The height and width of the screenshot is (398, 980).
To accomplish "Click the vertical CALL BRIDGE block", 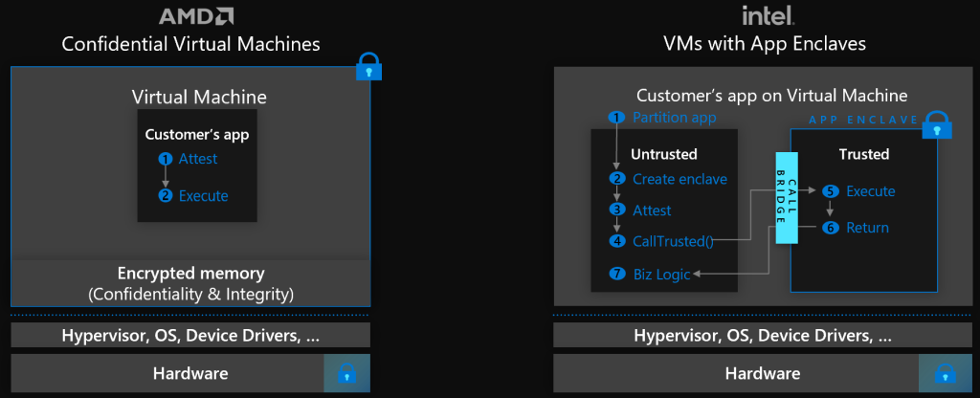I will [787, 197].
